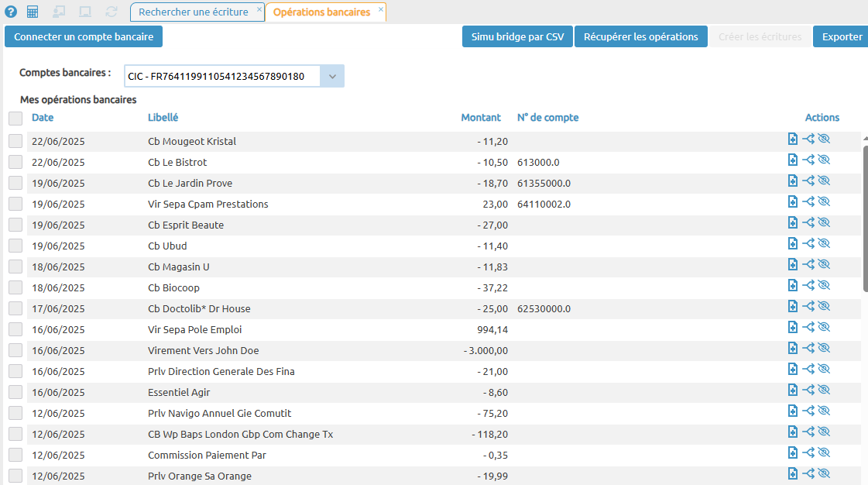Sort operations by Montant column header
This screenshot has height=485, width=868.
click(480, 118)
